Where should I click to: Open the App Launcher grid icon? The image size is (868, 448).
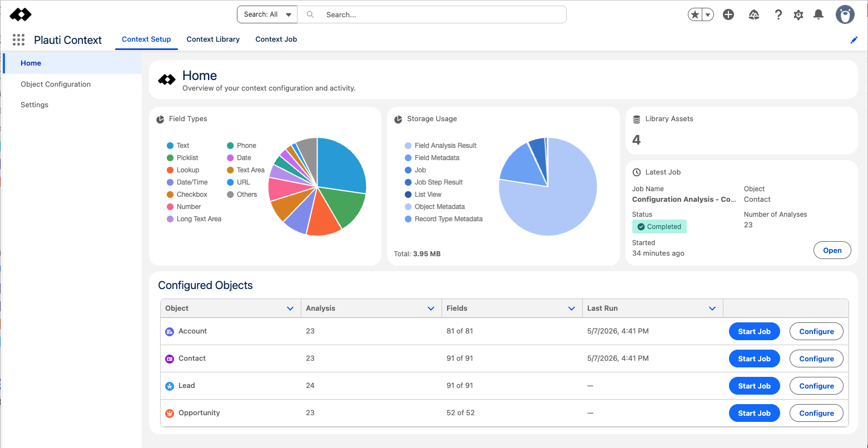[18, 39]
